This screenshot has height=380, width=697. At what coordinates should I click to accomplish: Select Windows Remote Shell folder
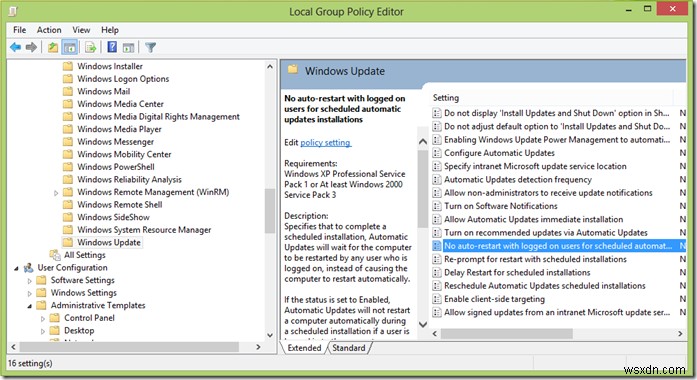[120, 204]
